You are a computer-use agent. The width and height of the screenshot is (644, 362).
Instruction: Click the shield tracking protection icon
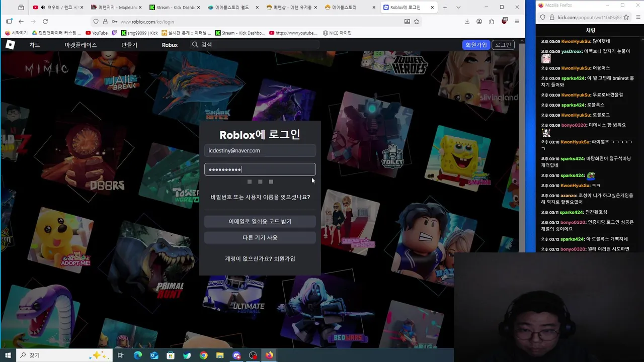point(96,22)
